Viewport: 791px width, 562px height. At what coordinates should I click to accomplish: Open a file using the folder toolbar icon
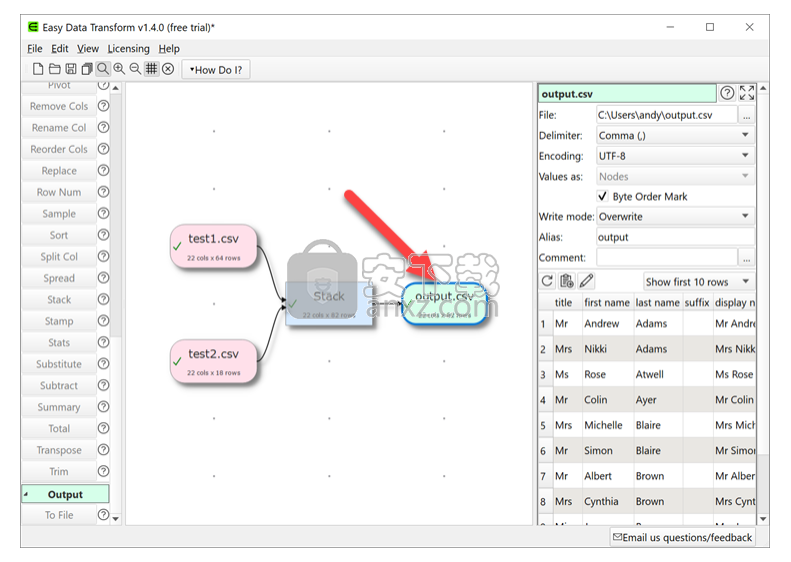54,69
